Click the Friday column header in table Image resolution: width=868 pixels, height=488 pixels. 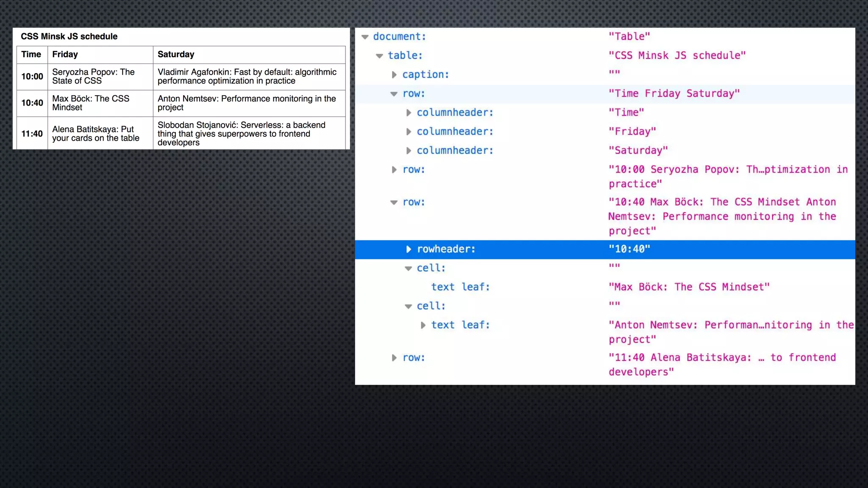[65, 54]
